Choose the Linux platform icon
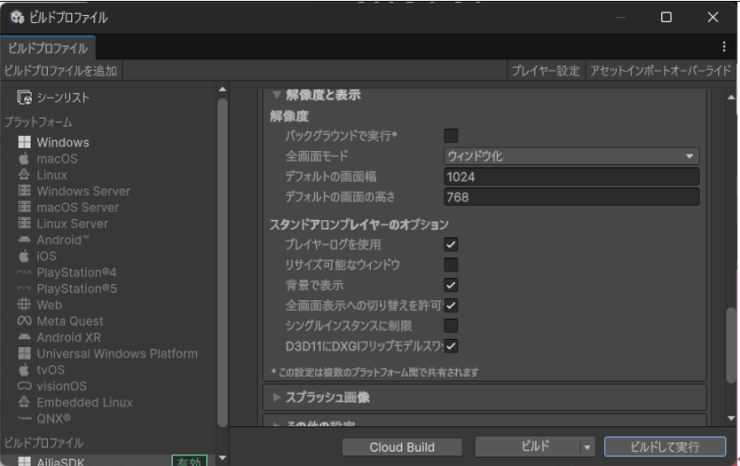 [x=25, y=175]
